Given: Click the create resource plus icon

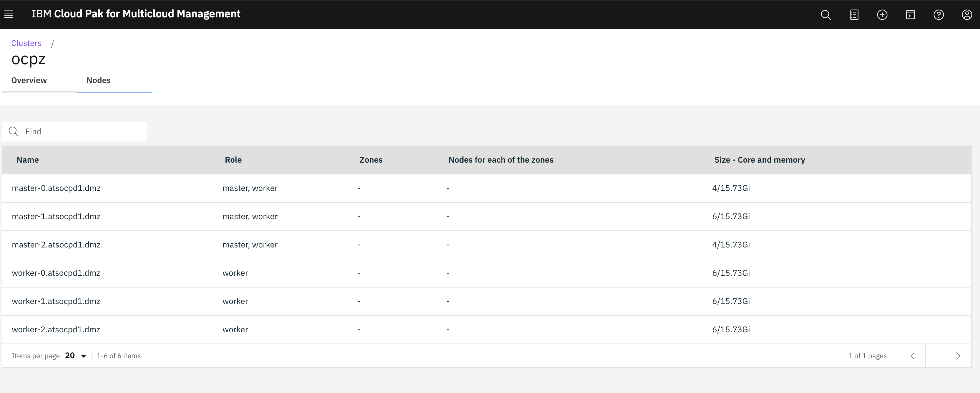Looking at the screenshot, I should coord(882,15).
